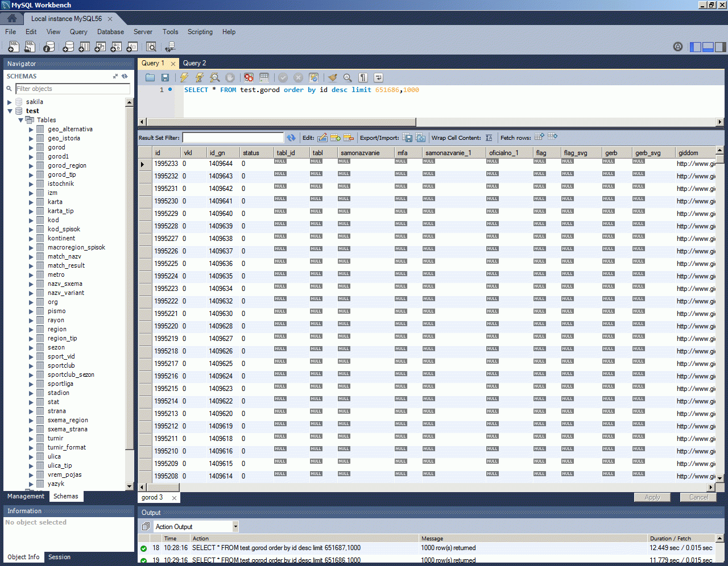Toggle the bottom output panel visibility

point(708,47)
